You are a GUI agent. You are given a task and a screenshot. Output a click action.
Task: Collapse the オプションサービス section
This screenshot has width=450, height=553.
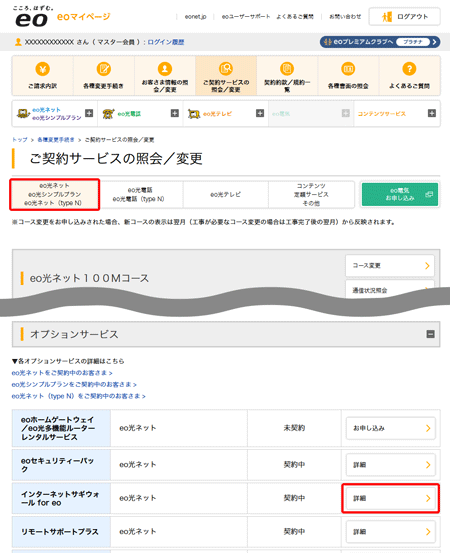(x=431, y=334)
